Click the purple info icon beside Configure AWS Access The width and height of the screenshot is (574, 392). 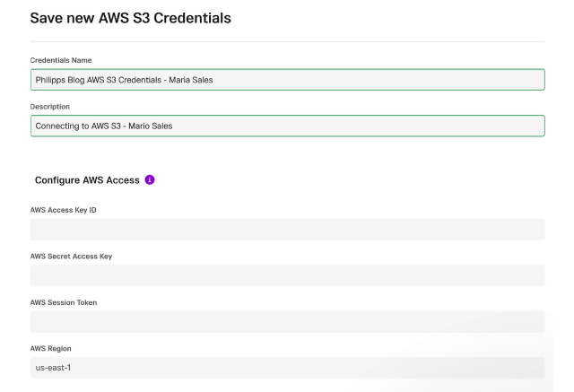pos(150,179)
